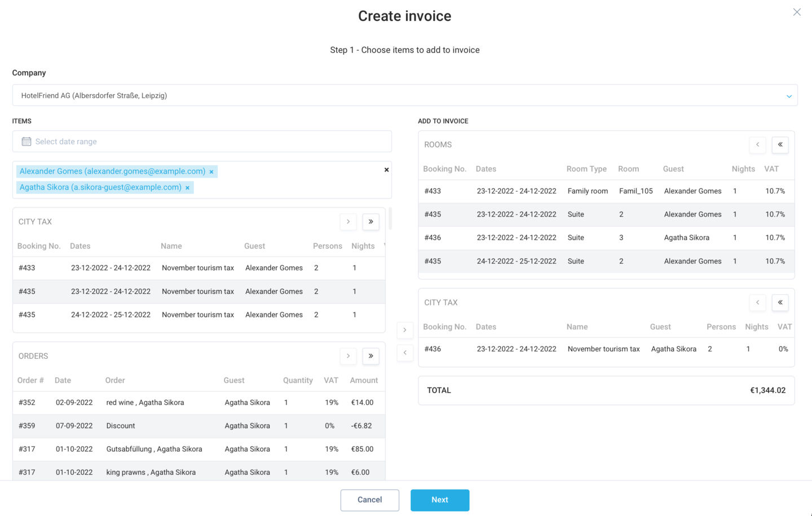Image resolution: width=812 pixels, height=516 pixels.
Task: Click the Next button
Action: point(440,500)
